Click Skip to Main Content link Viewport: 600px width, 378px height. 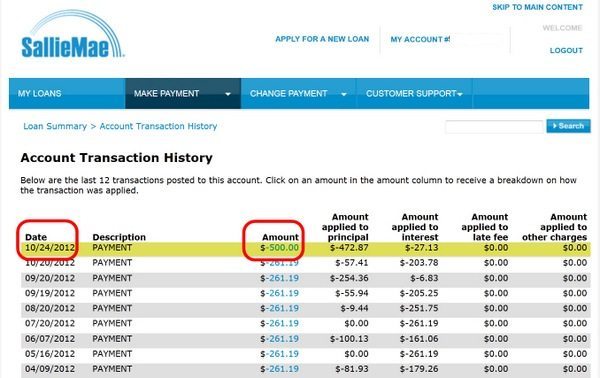coord(537,7)
